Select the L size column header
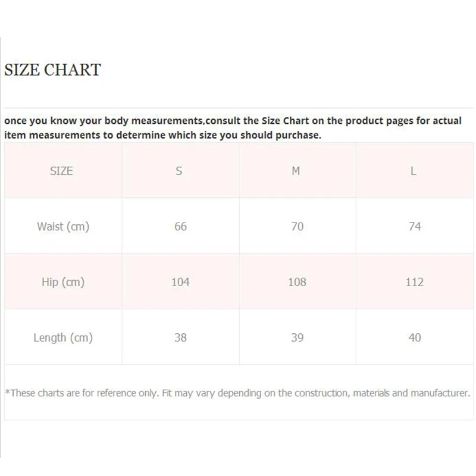Viewport: 476px width, 476px height. click(x=414, y=171)
